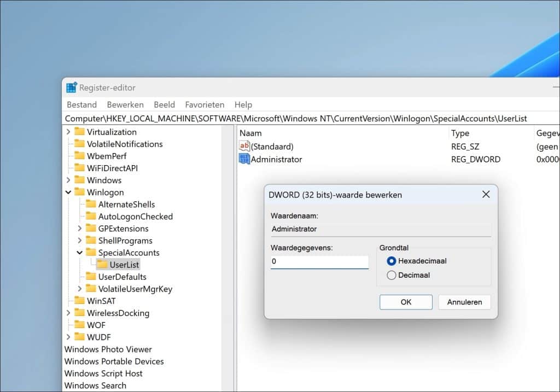The height and width of the screenshot is (392, 560).
Task: Expand the WirelessDocking key
Action: [68, 313]
